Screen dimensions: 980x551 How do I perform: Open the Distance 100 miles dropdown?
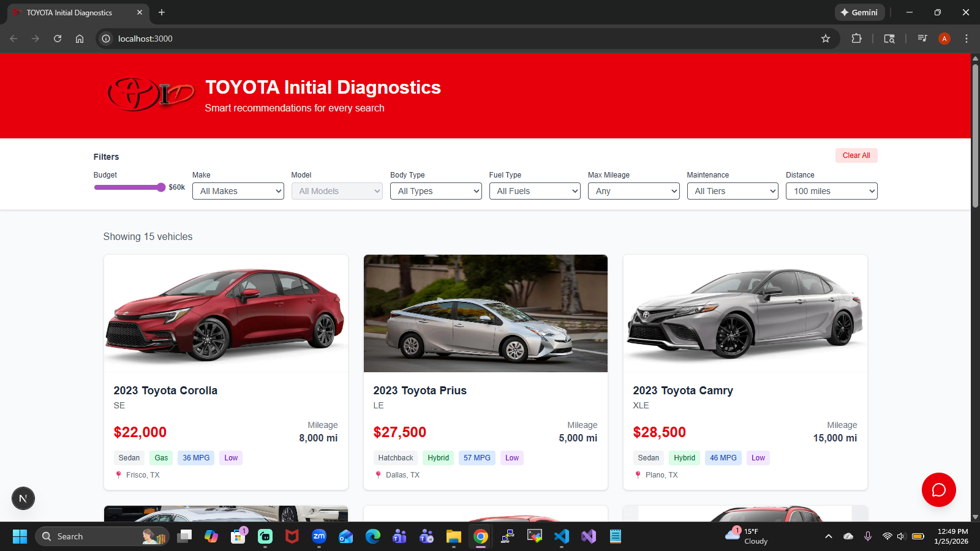pyautogui.click(x=832, y=191)
